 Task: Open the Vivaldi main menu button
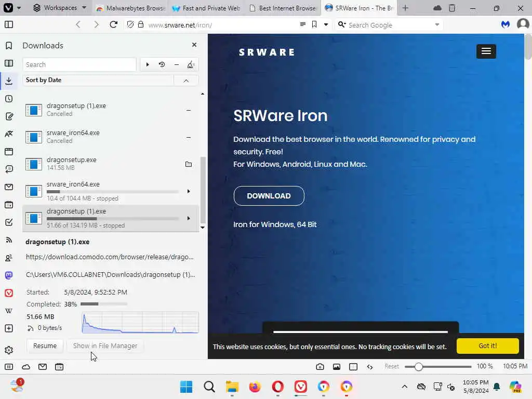pos(8,7)
